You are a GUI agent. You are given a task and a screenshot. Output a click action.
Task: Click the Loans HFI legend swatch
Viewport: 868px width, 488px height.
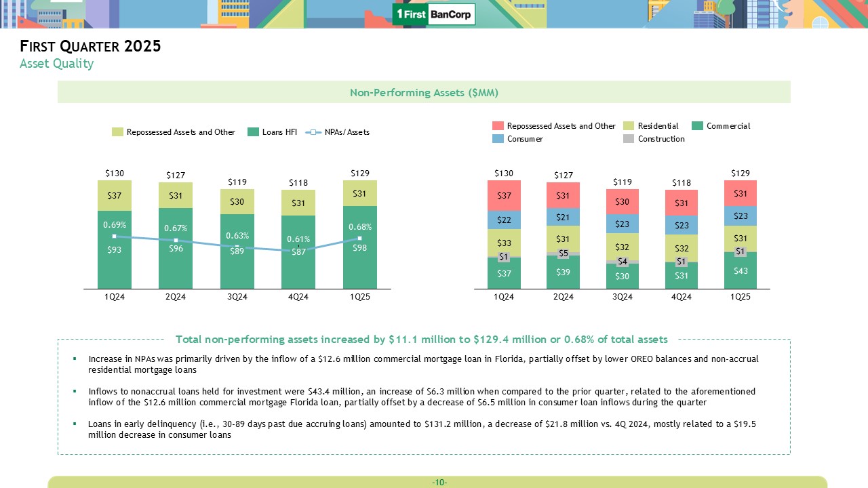(x=253, y=132)
